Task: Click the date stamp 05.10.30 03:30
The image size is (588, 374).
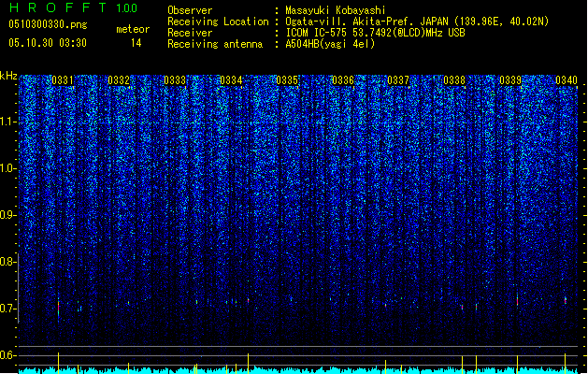Action: [x=48, y=43]
